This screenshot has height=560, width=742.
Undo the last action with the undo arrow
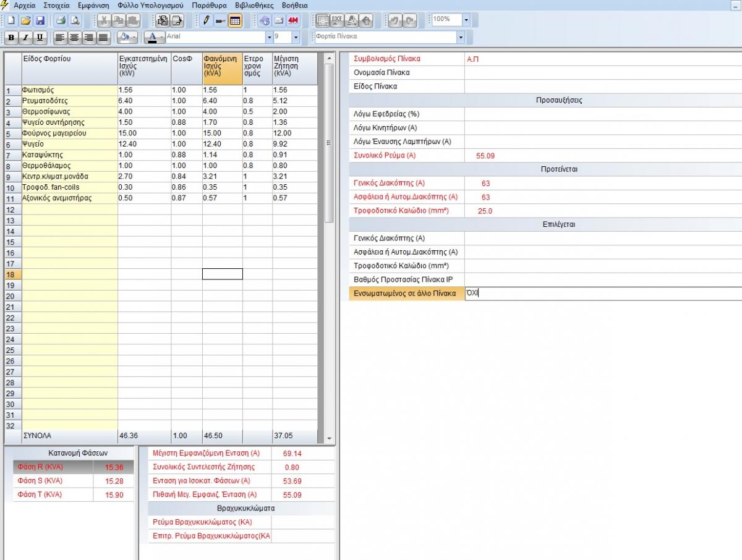coord(395,20)
